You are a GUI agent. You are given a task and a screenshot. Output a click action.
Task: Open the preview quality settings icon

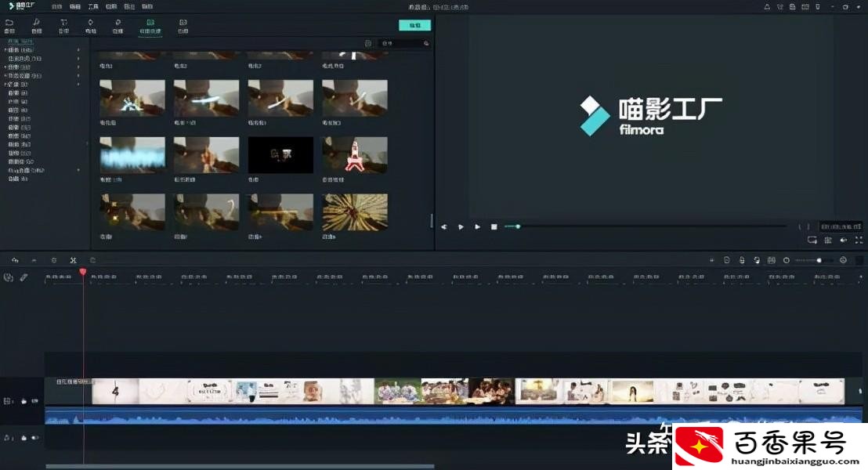[x=812, y=240]
